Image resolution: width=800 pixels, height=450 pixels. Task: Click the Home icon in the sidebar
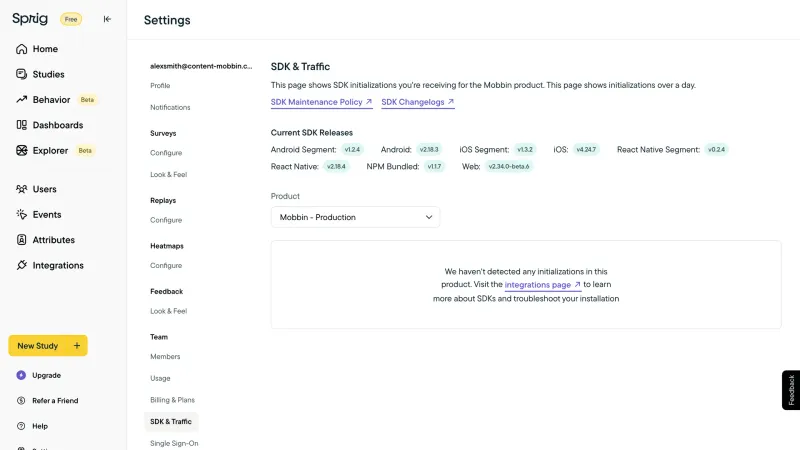pyautogui.click(x=21, y=49)
